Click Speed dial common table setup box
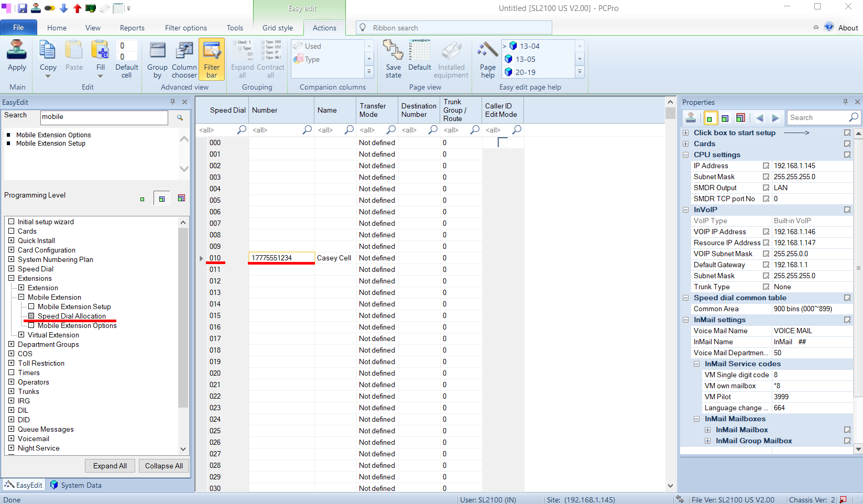Viewport: 863px width, 504px height. tap(847, 298)
